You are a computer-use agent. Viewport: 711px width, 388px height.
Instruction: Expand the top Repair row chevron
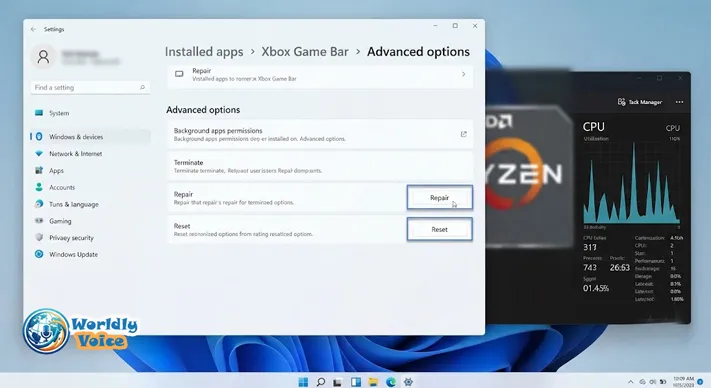463,74
